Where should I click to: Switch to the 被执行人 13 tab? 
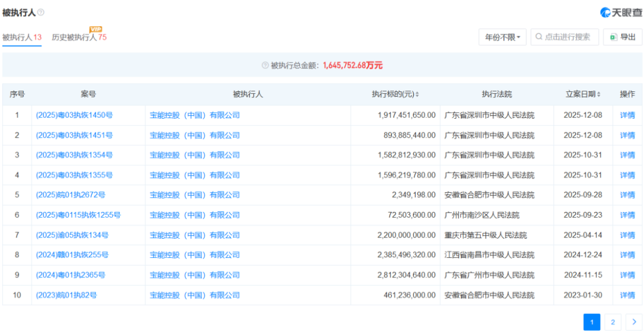pos(22,37)
